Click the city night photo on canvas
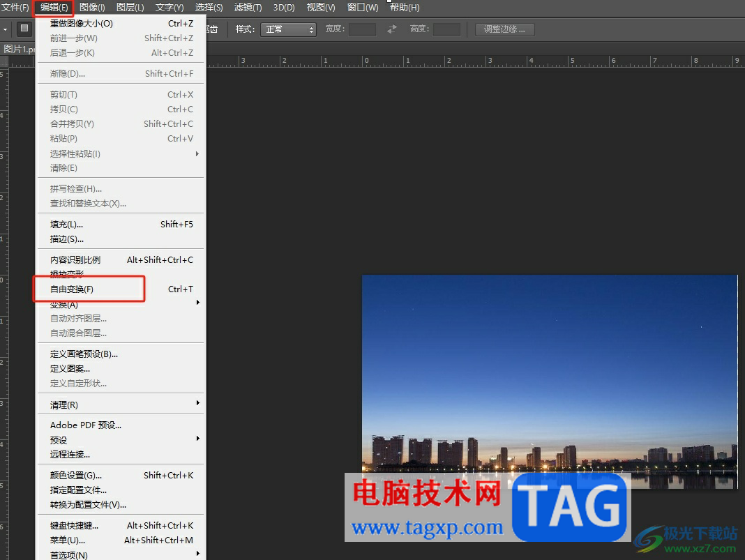The image size is (745, 560). (x=549, y=363)
